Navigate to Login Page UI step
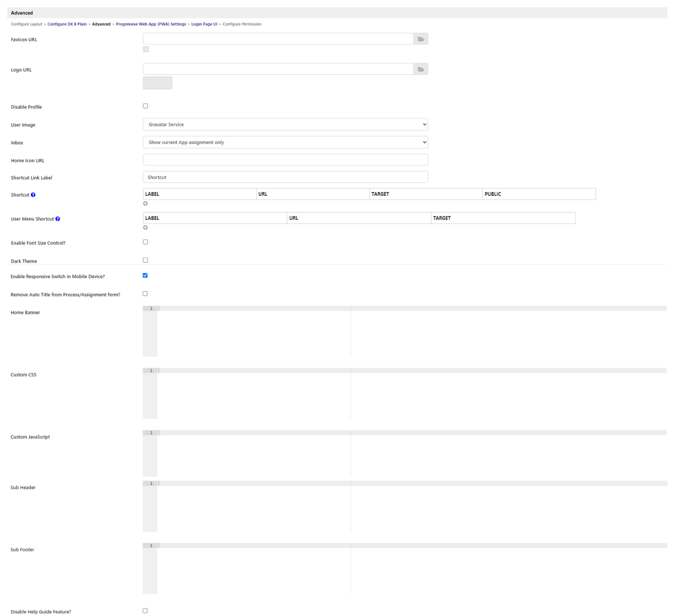Viewport: 674px width, 616px height. click(x=204, y=24)
